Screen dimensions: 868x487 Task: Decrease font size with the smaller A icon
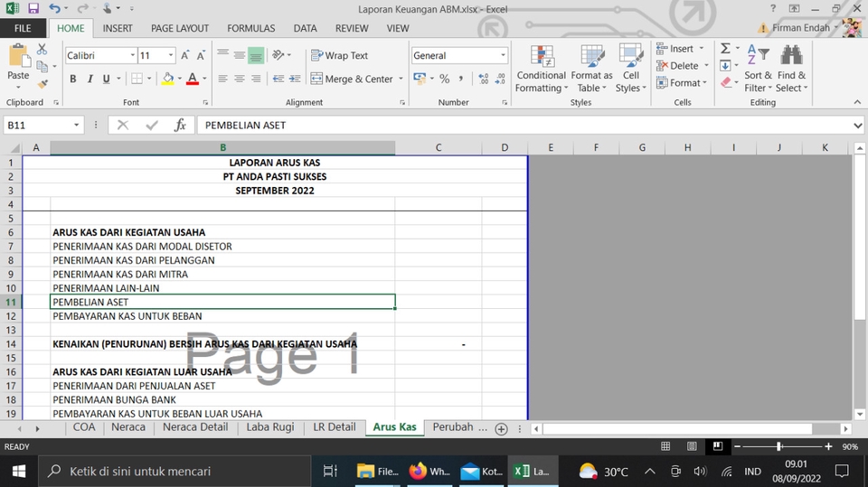pyautogui.click(x=201, y=55)
